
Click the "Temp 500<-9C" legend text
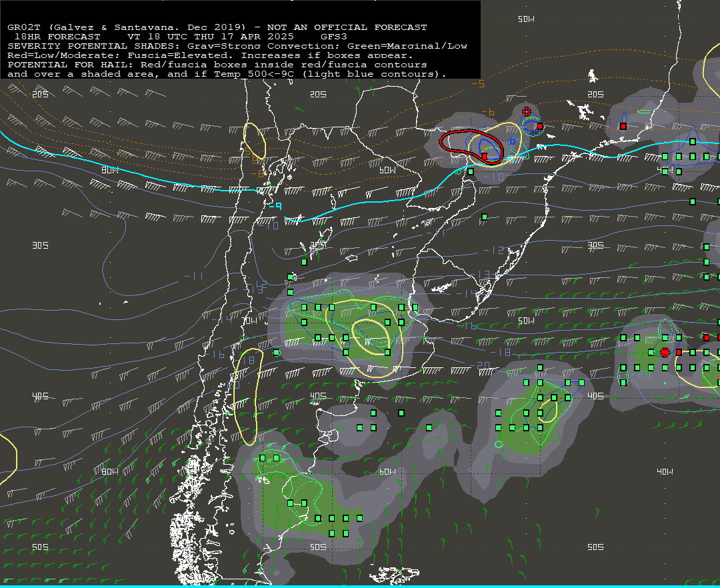[254, 74]
